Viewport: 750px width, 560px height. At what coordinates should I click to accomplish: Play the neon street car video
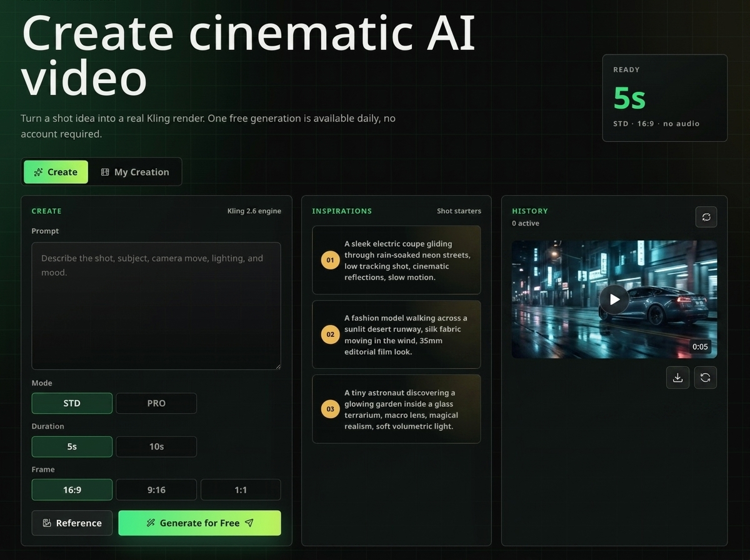coord(614,299)
